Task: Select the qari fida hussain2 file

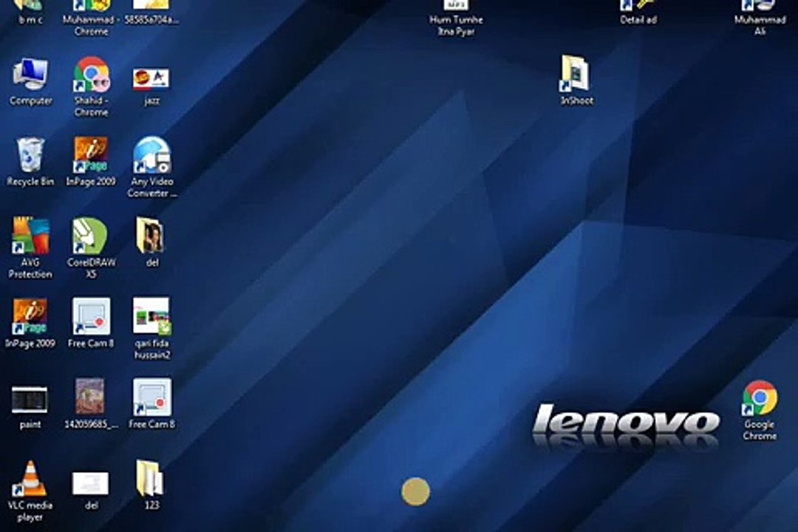Action: click(152, 329)
